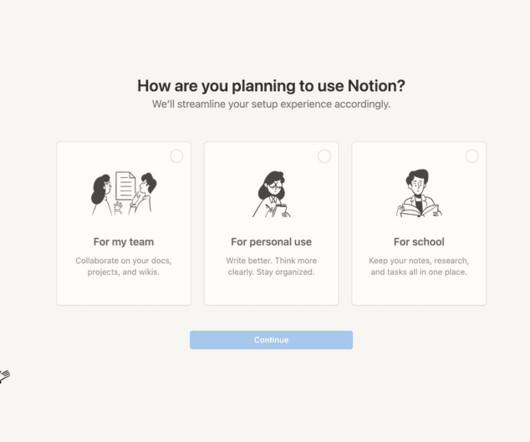This screenshot has width=530, height=442.
Task: Select the For personal use radio button
Action: pos(324,156)
